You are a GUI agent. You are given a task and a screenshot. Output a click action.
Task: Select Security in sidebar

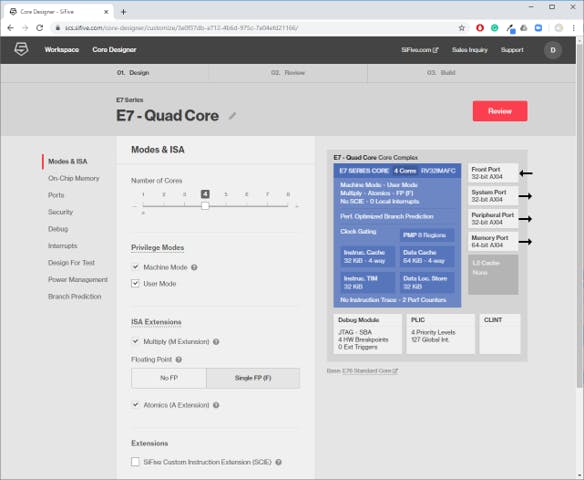(60, 212)
